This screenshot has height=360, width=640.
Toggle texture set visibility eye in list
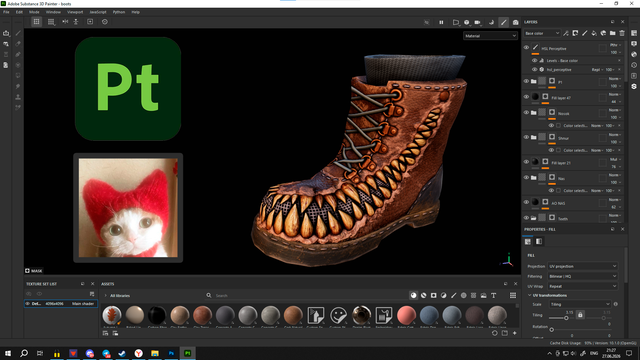pyautogui.click(x=28, y=304)
